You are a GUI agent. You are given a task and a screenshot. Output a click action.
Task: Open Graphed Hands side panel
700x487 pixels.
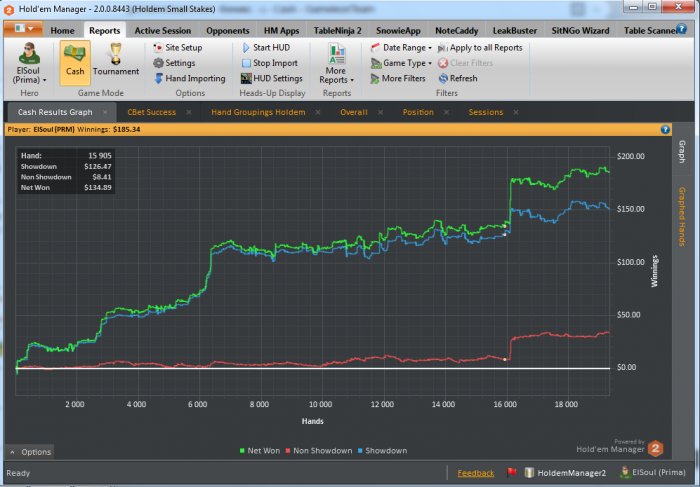pos(682,216)
